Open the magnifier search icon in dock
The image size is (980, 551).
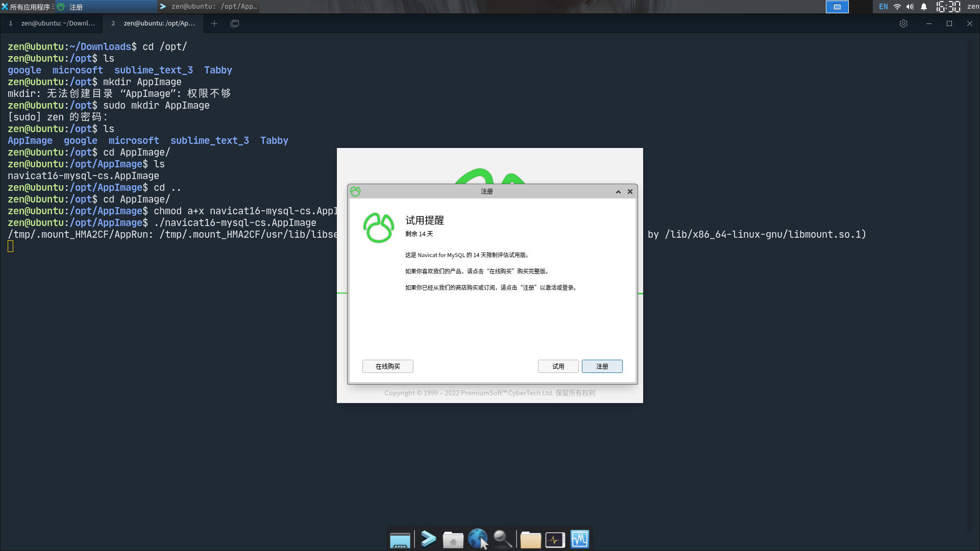point(503,539)
